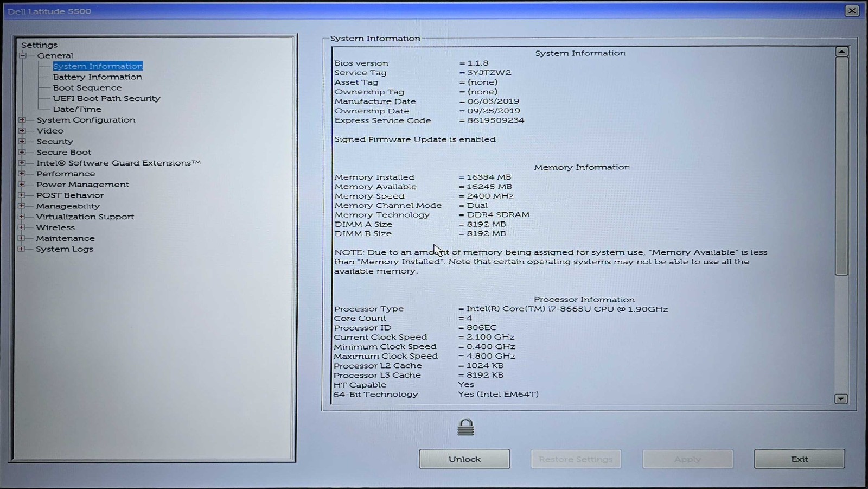Select the System Logs label
This screenshot has width=868, height=489.
(65, 249)
